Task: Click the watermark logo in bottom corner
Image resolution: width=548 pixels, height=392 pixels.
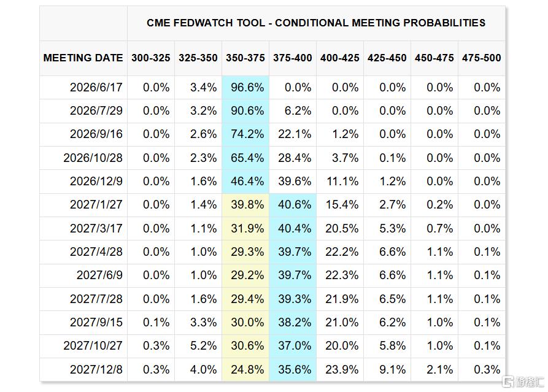Action: (x=523, y=382)
